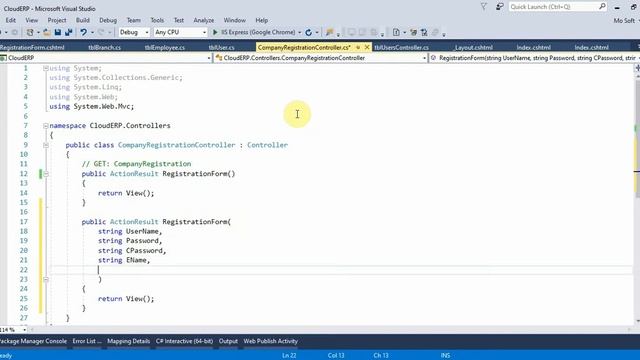Click the Open File folder icon
Image resolution: width=640 pixels, height=360 pixels.
point(47,32)
